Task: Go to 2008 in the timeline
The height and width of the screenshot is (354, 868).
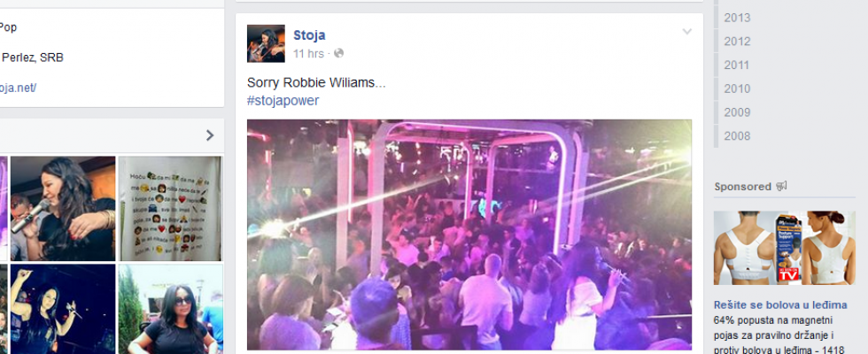Action: (x=737, y=136)
